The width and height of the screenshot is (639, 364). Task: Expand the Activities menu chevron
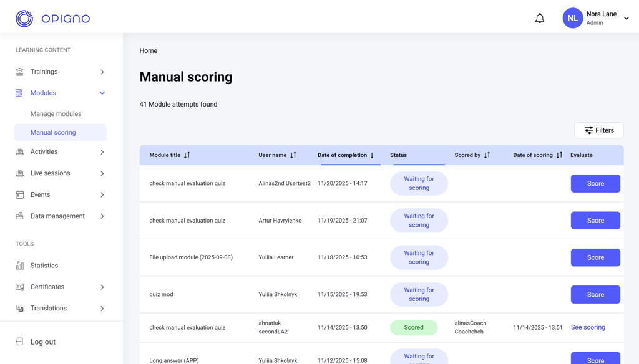[102, 152]
